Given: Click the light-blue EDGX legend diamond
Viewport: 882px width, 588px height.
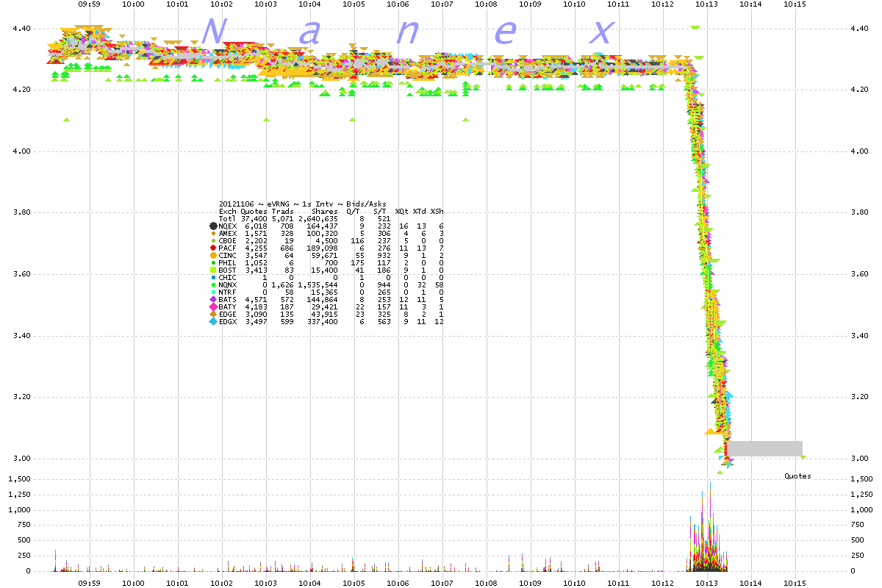Looking at the screenshot, I should (213, 321).
